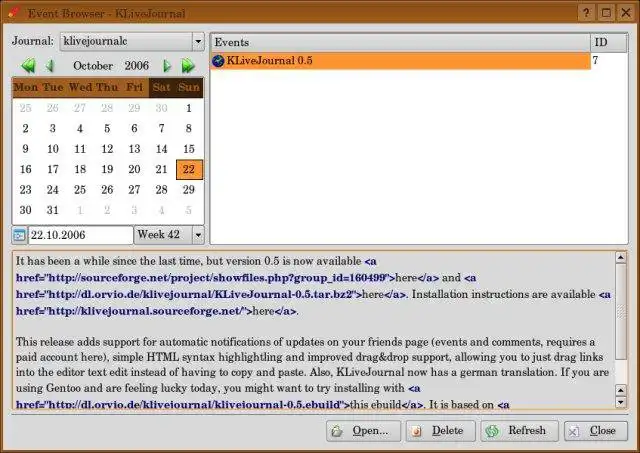Select October 2 in calendar

tap(25, 129)
